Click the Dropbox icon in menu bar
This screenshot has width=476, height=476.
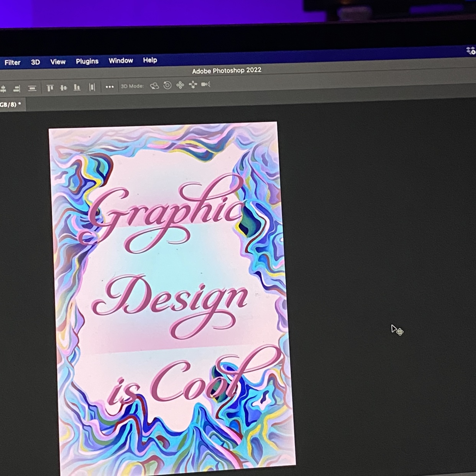coord(470,51)
